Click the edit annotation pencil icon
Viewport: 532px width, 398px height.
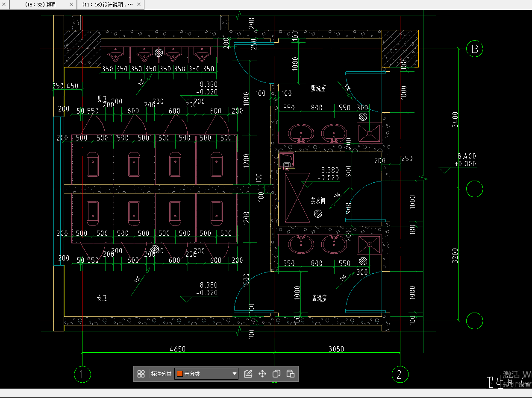click(x=248, y=374)
